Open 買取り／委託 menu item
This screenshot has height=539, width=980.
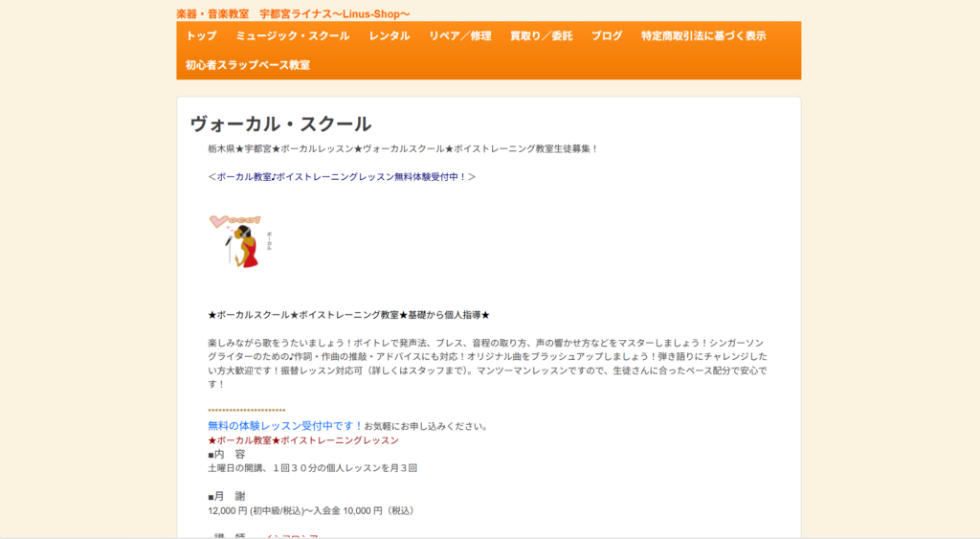pyautogui.click(x=542, y=36)
